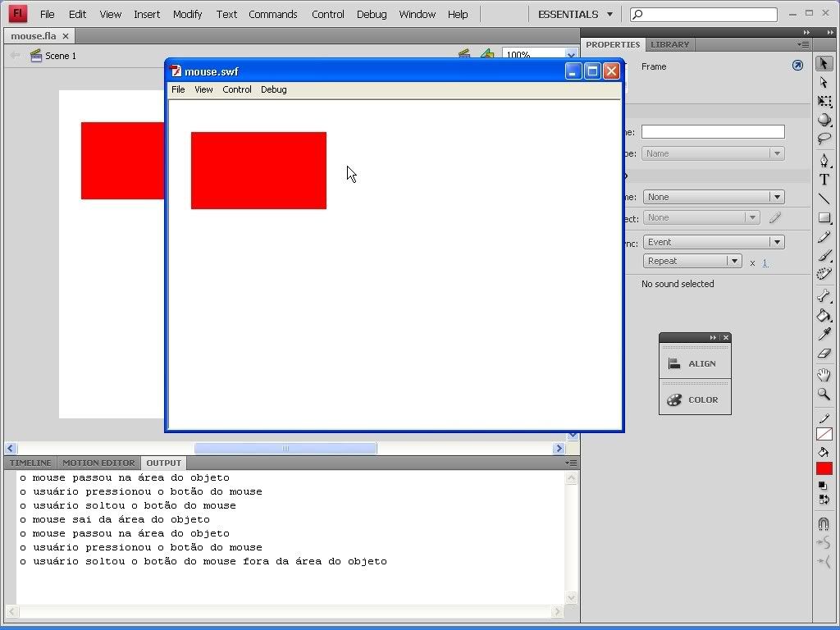Choose the Rectangle tool
This screenshot has height=630, width=840.
(824, 218)
